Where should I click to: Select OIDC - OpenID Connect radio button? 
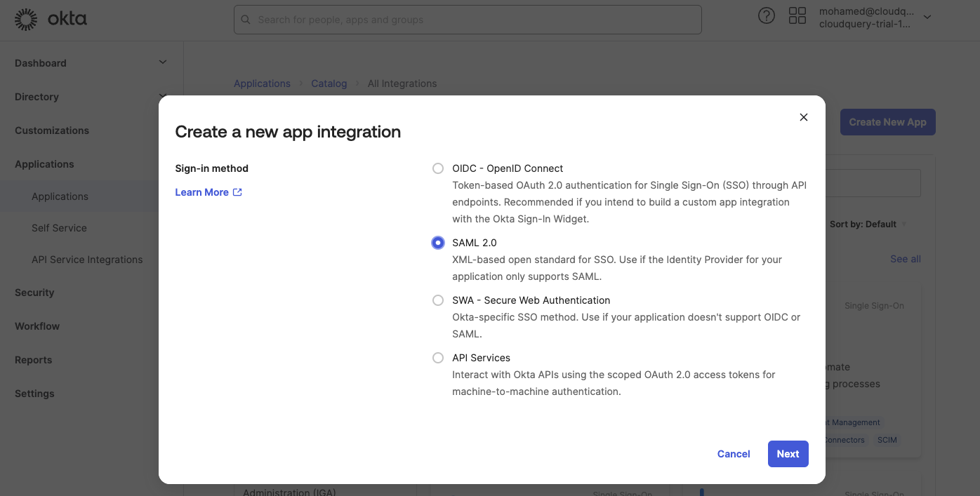click(x=438, y=168)
